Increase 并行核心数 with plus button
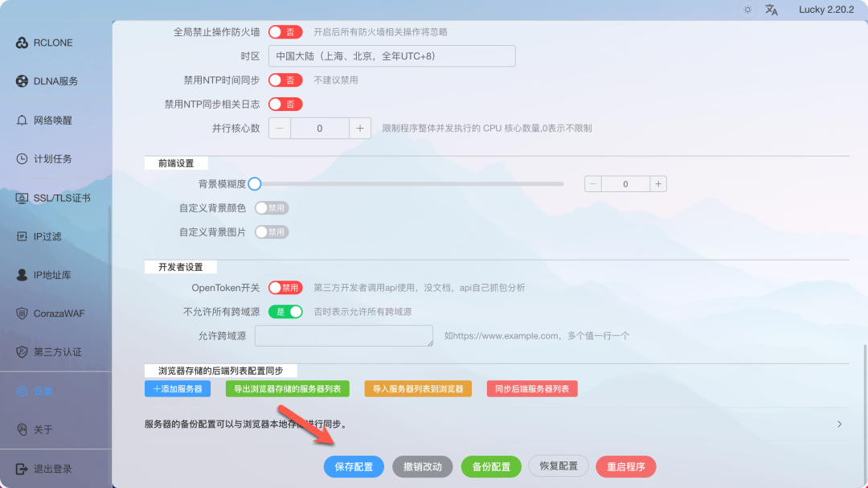Image resolution: width=868 pixels, height=488 pixels. tap(360, 129)
